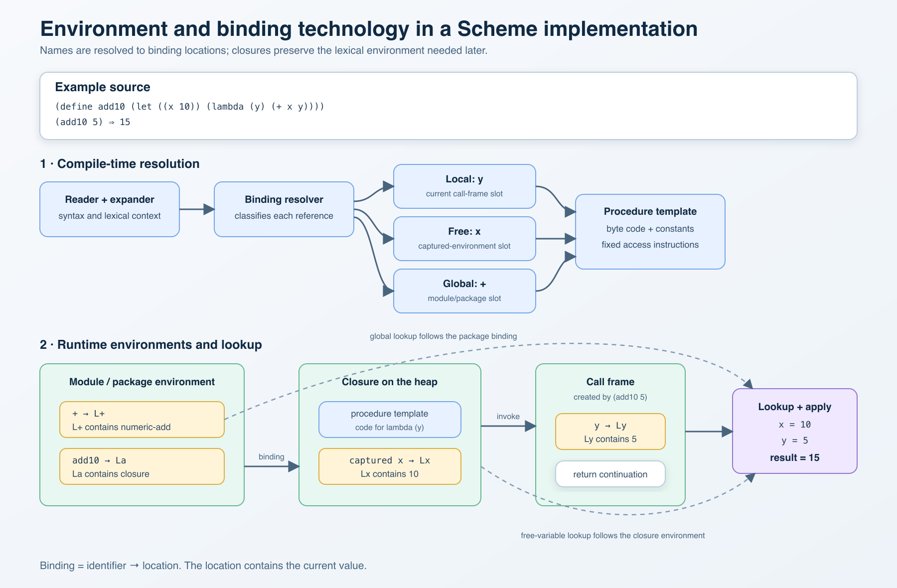Click the '1 · Compile-time resolution' heading
The width and height of the screenshot is (897, 588).
120,164
